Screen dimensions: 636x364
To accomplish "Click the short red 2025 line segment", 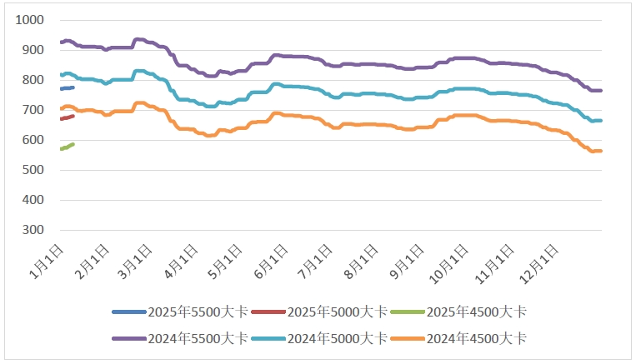I will pos(67,117).
